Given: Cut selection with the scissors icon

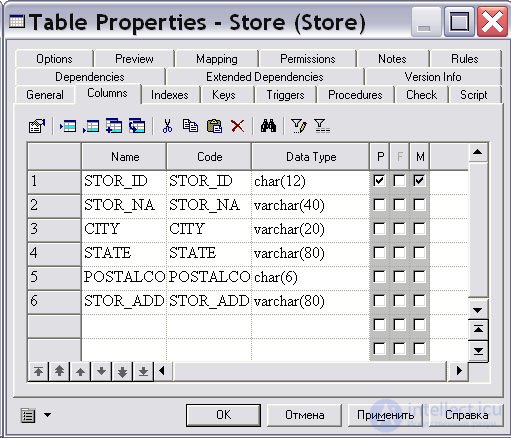Looking at the screenshot, I should coord(167,126).
